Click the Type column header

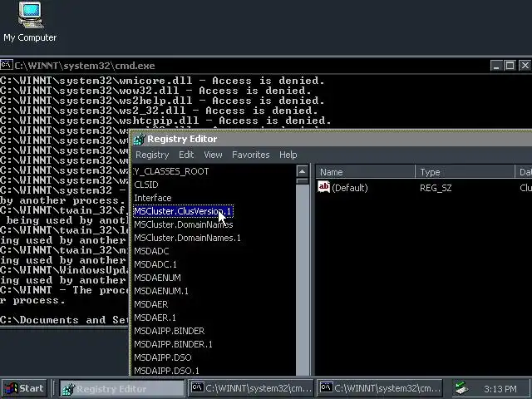click(465, 172)
